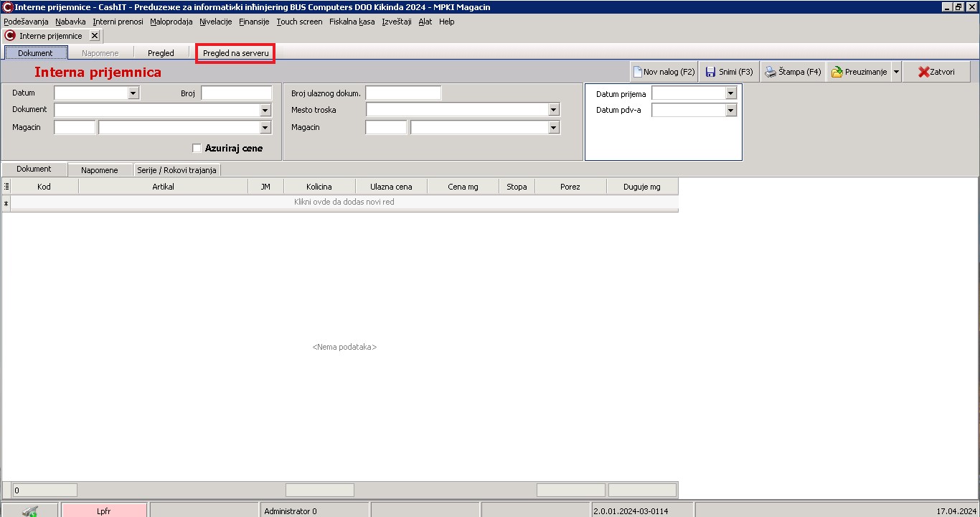Open the Help menu
This screenshot has height=517, width=980.
(447, 22)
